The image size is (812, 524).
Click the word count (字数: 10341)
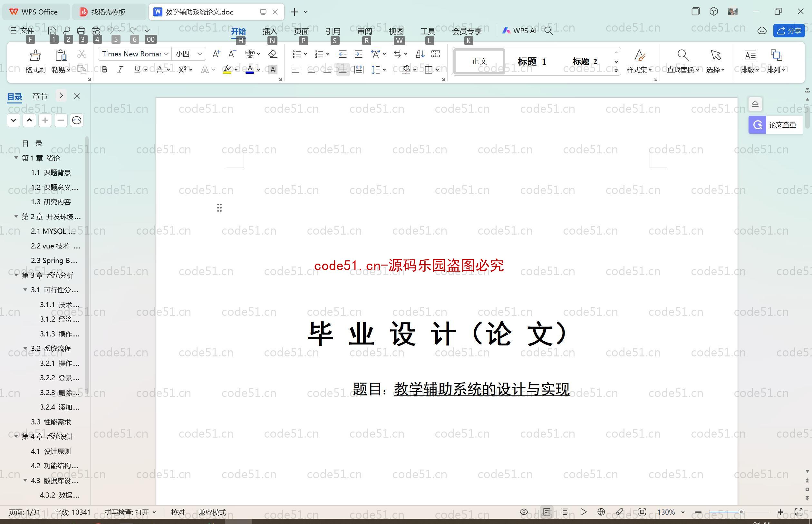72,512
